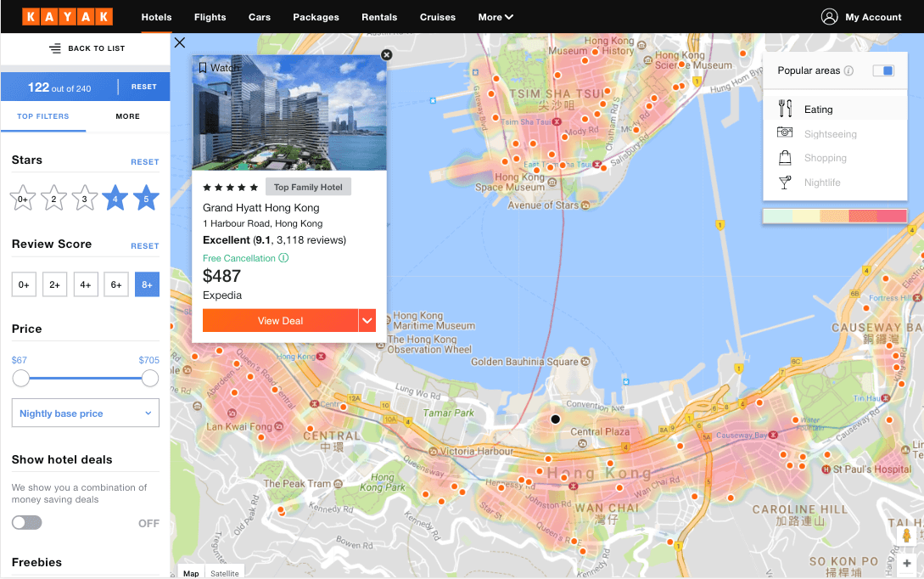The height and width of the screenshot is (579, 924).
Task: Enable the Show hotel deals switch
Action: pyautogui.click(x=26, y=522)
